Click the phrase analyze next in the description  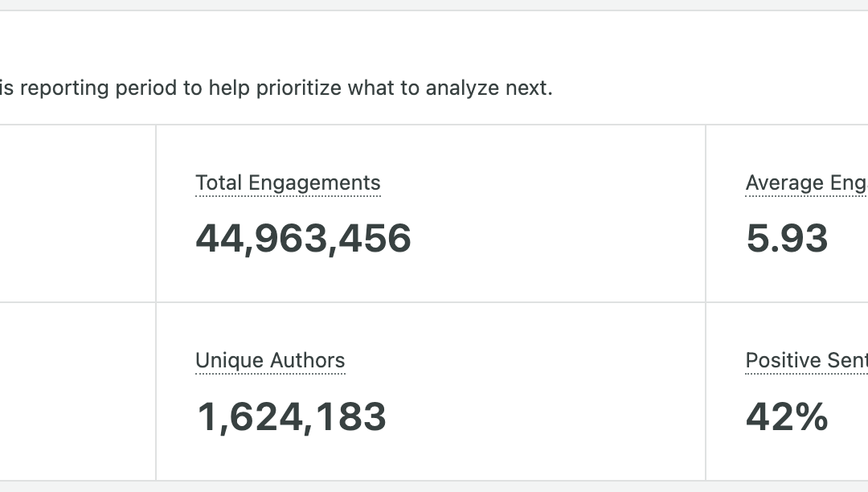click(x=489, y=88)
